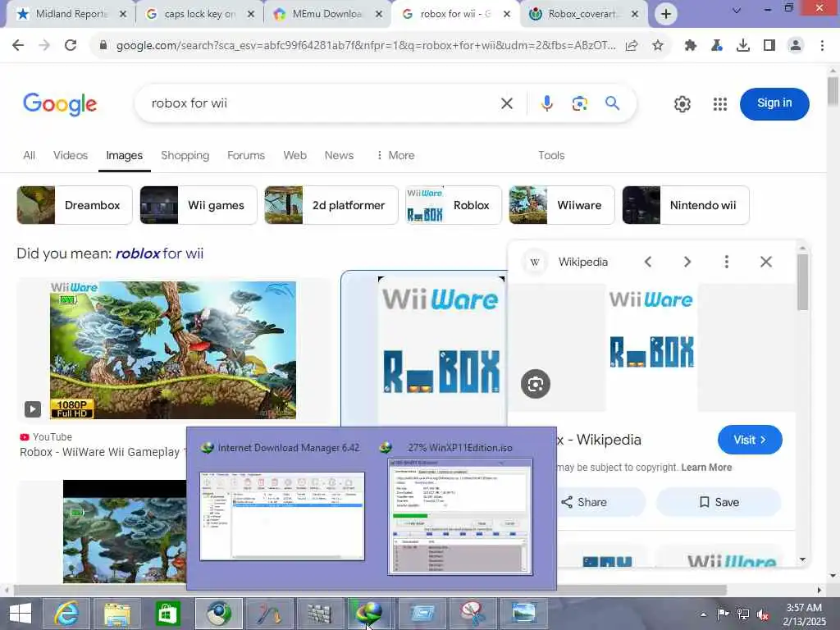
Task: Expand the More search filters menu
Action: pyautogui.click(x=395, y=155)
